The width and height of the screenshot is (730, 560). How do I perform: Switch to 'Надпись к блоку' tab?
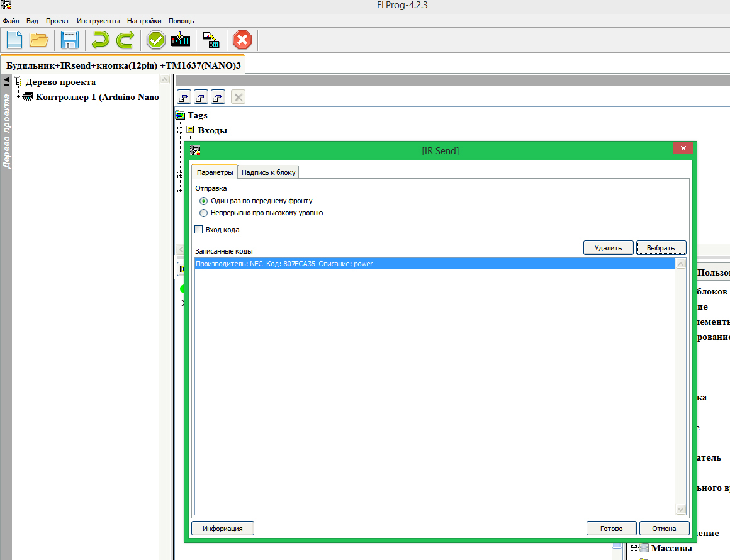click(268, 172)
